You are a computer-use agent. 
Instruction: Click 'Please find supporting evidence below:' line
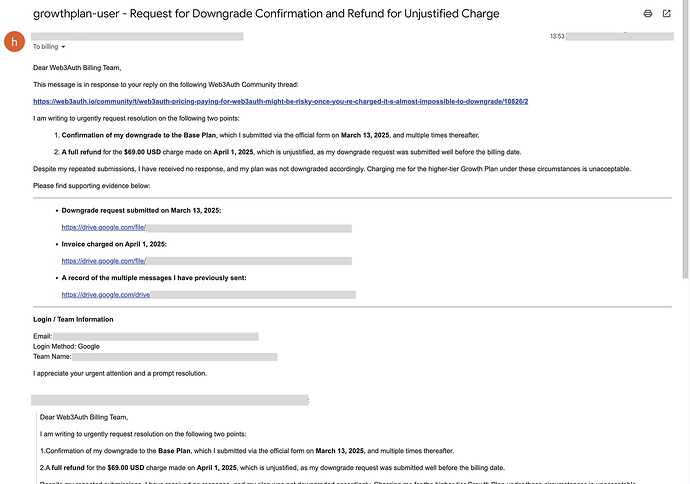click(92, 186)
